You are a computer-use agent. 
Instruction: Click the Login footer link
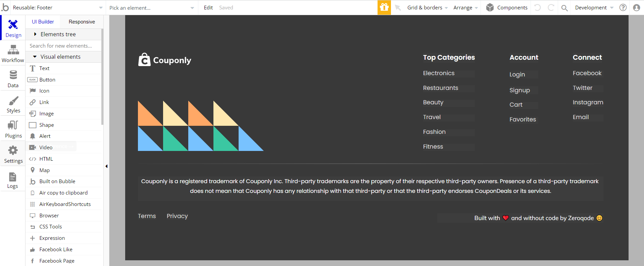coord(517,74)
